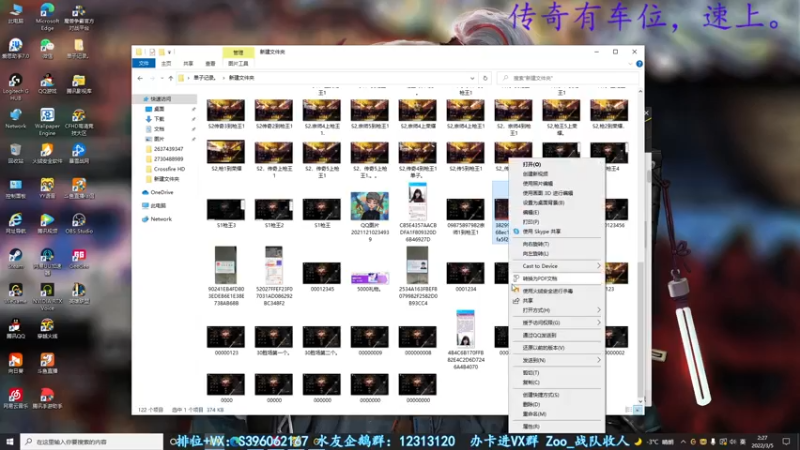Select folder 2637439347 in navigation pane
Screen dimensions: 800x450
168,149
